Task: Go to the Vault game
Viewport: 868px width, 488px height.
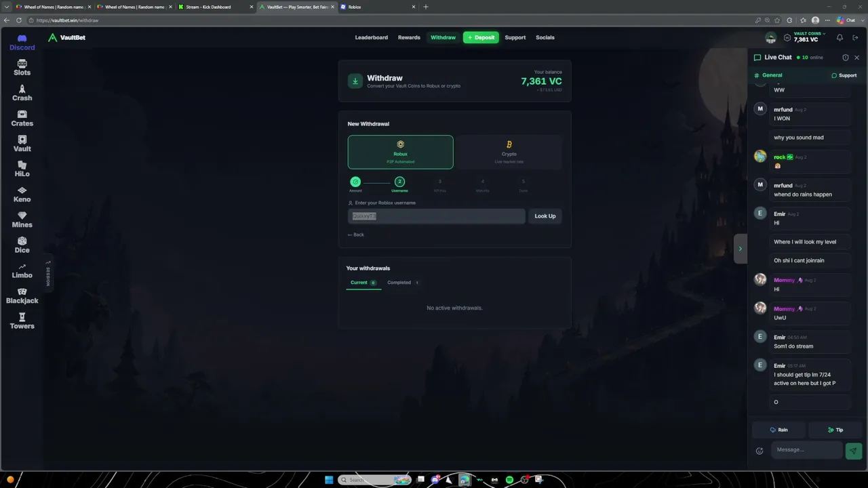Action: coord(22,144)
